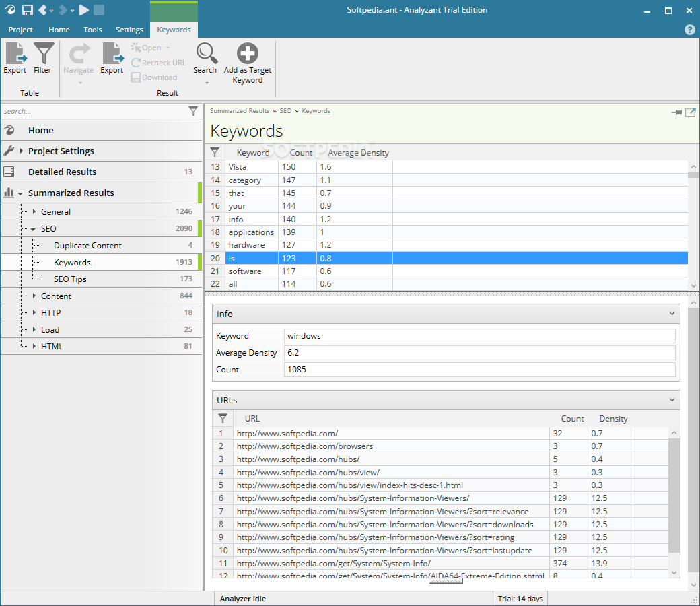Pop out the Keywords panel window

(x=691, y=112)
